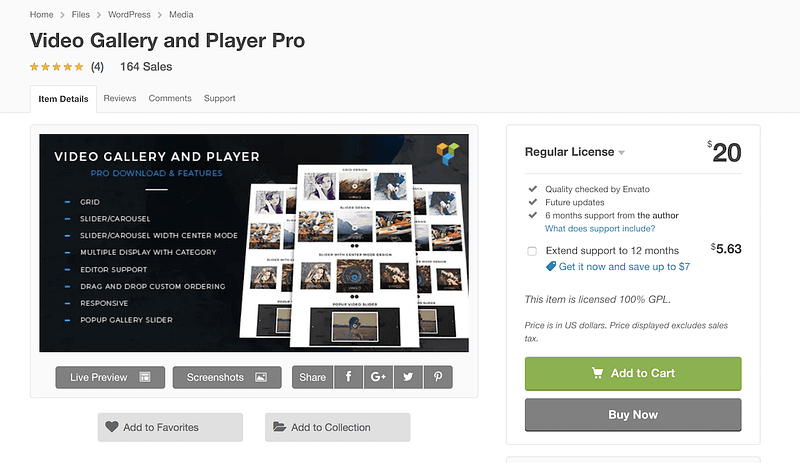The width and height of the screenshot is (800, 463).
Task: Click the Video Gallery preview banner image
Action: tap(254, 243)
